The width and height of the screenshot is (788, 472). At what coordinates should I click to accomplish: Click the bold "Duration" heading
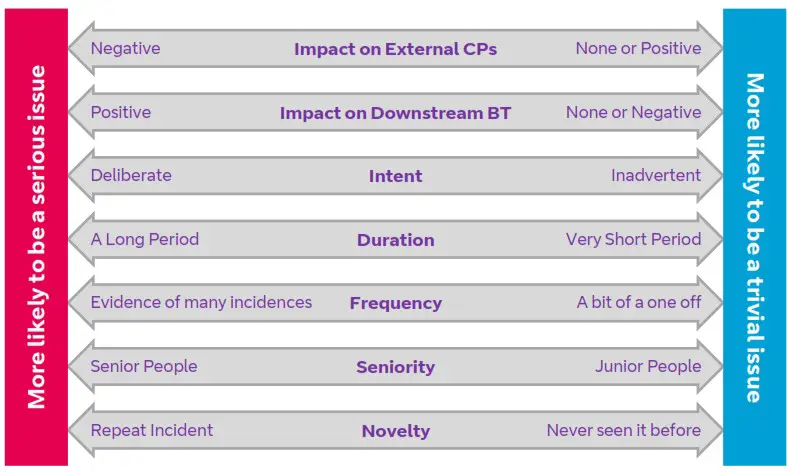coord(395,240)
